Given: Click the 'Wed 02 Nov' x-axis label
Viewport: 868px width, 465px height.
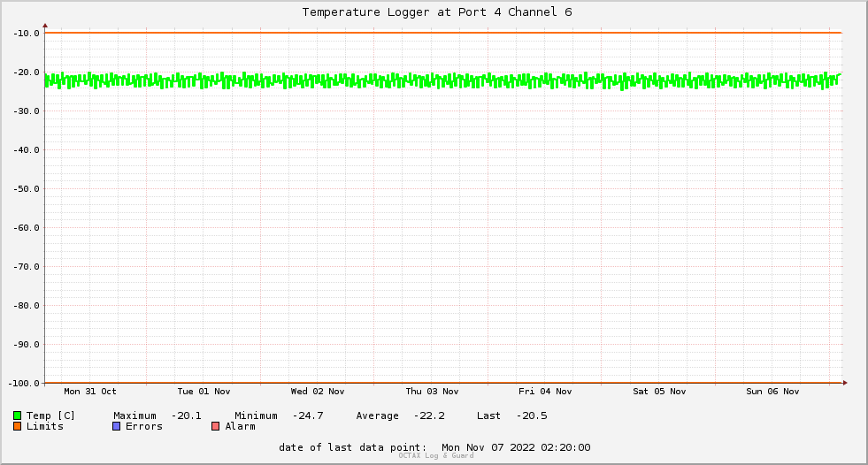Looking at the screenshot, I should coord(318,392).
